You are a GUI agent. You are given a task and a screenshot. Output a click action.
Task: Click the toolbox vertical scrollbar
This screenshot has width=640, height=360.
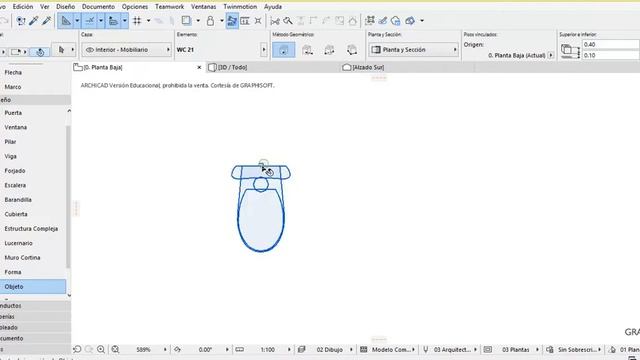[x=69, y=197]
